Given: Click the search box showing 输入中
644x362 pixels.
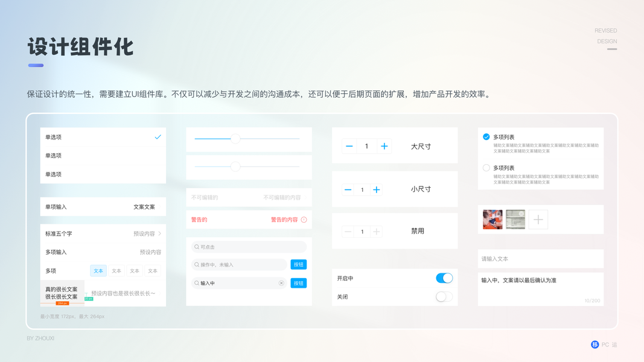Looking at the screenshot, I should 239,283.
